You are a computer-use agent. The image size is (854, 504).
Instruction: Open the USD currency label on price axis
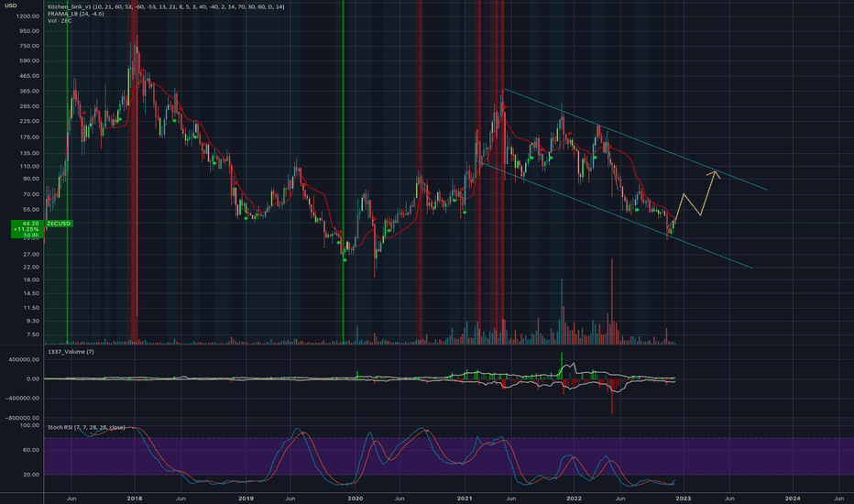(10, 5)
